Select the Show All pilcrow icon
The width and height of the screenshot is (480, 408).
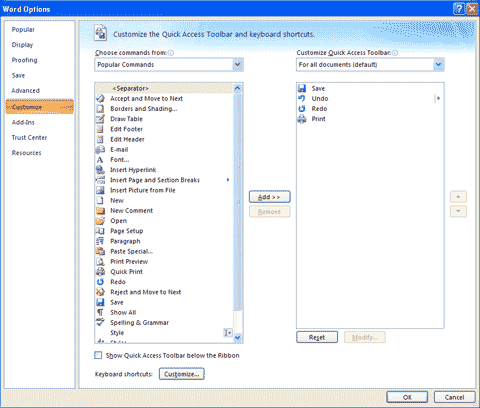tap(100, 312)
